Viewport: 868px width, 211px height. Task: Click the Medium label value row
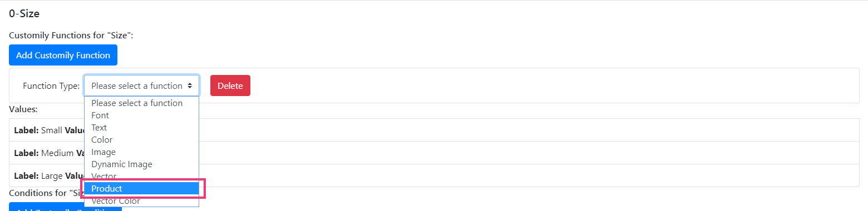point(434,153)
